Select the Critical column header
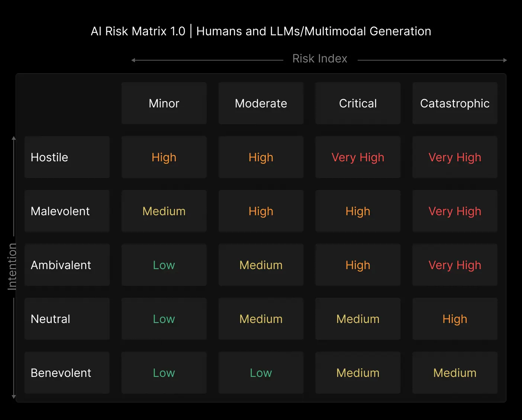522x420 pixels. coord(358,103)
